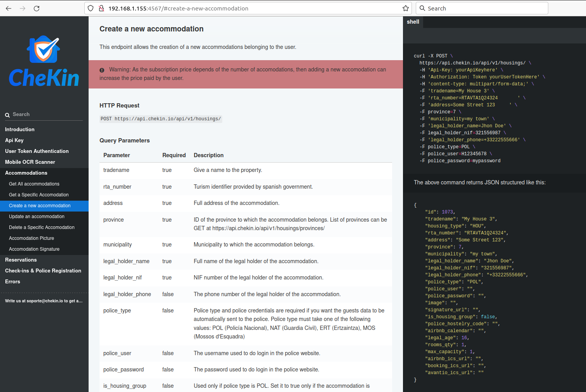
Task: Bookmark this page with star icon
Action: (x=406, y=8)
